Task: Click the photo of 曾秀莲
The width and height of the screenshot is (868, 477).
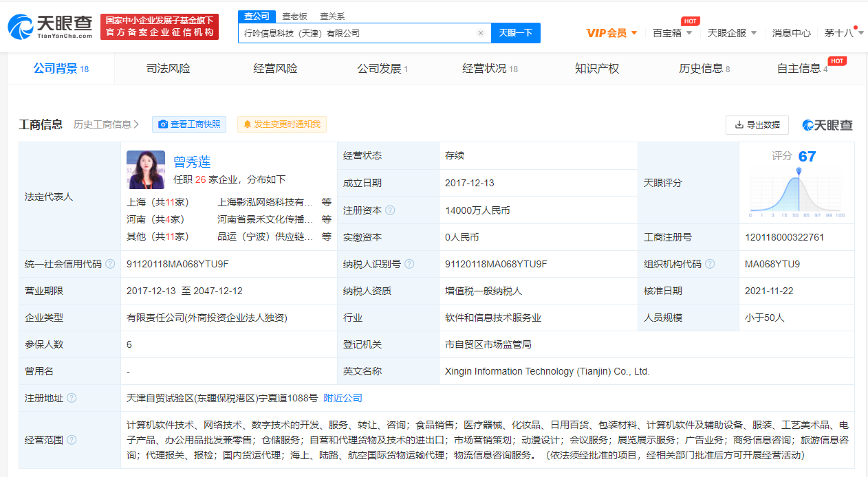Action: point(146,169)
